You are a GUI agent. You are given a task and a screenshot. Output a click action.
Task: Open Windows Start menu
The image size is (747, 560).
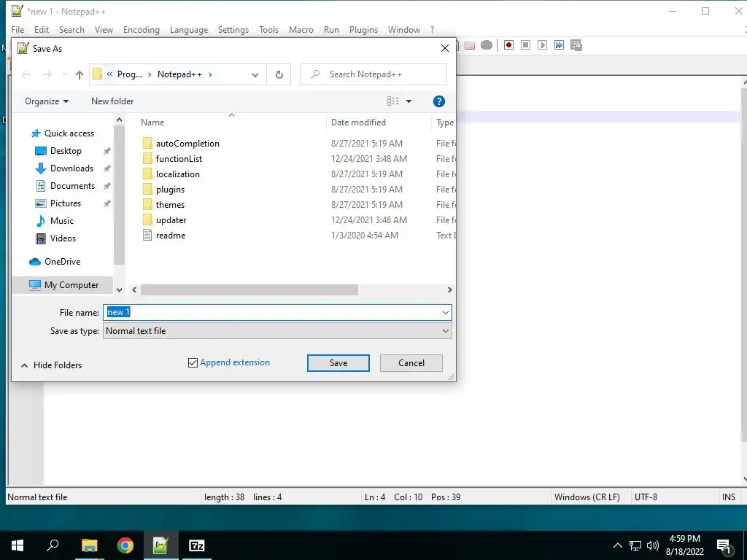point(18,545)
